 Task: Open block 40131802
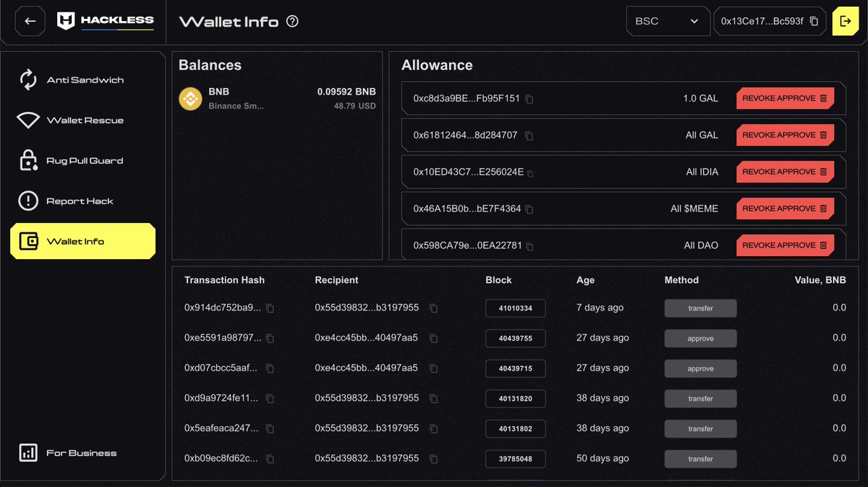point(515,428)
